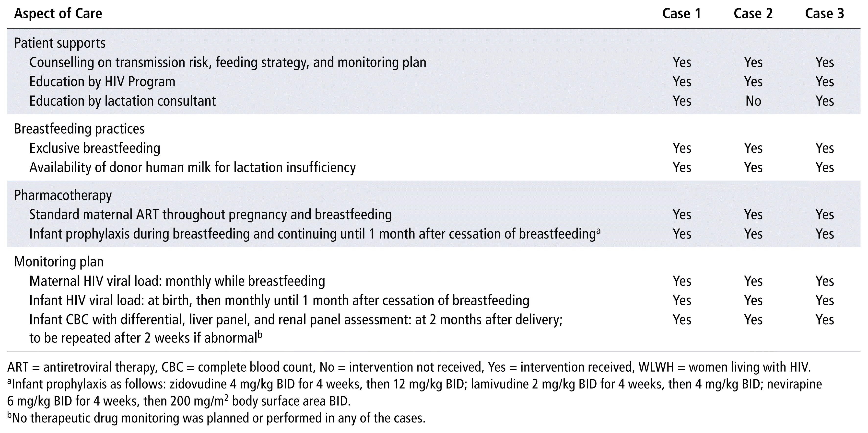This screenshot has width=868, height=433.
Task: Click the 'Maternal HIV viral load' row label
Action: (177, 281)
